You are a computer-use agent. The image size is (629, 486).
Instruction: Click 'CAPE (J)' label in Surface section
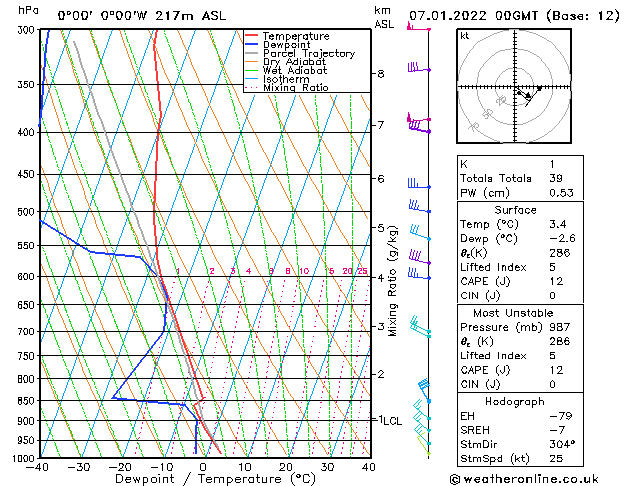pyautogui.click(x=485, y=281)
